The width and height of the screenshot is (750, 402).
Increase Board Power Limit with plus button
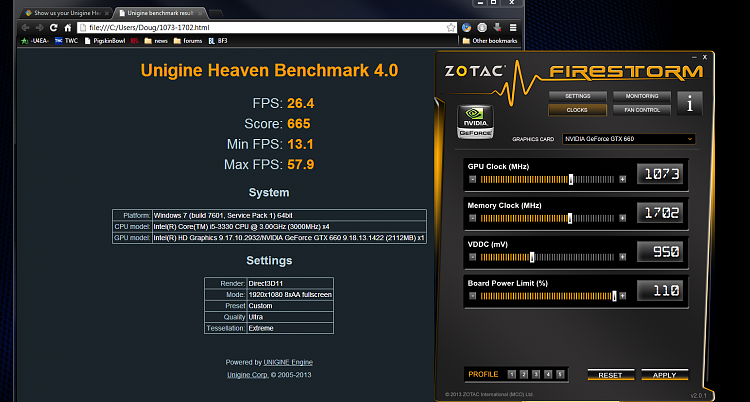[622, 296]
